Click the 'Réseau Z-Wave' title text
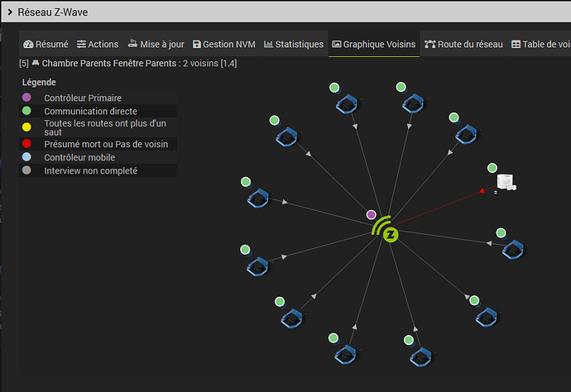 coord(53,12)
